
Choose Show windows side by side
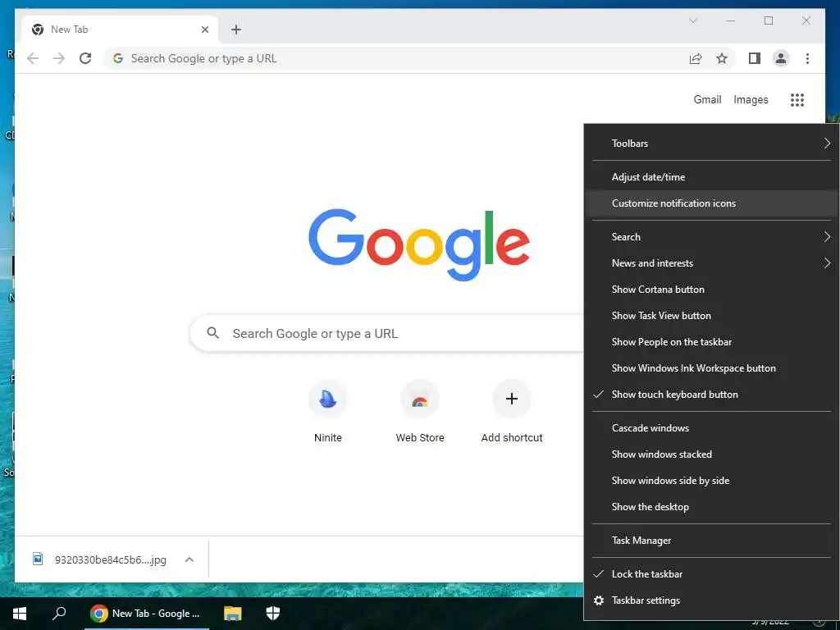pos(711,481)
